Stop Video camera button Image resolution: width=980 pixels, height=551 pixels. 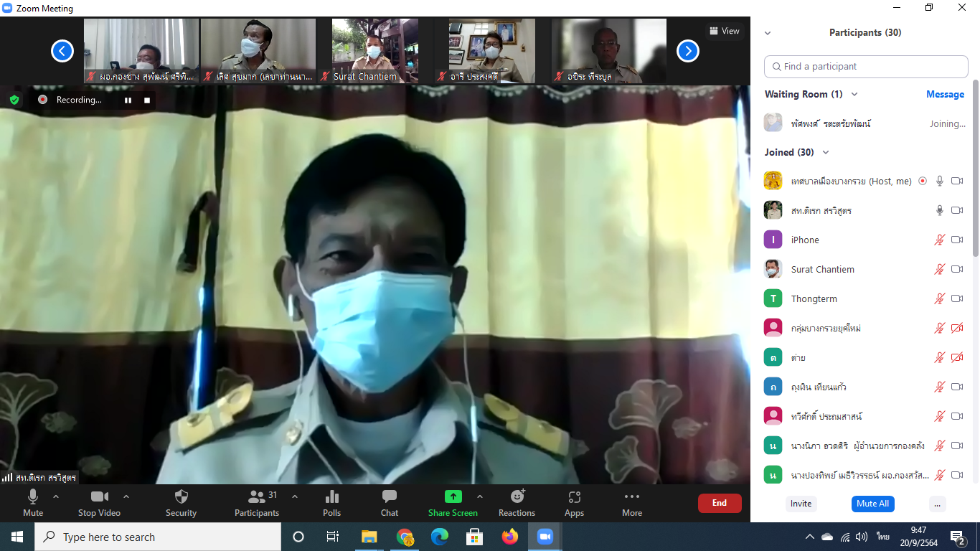99,502
